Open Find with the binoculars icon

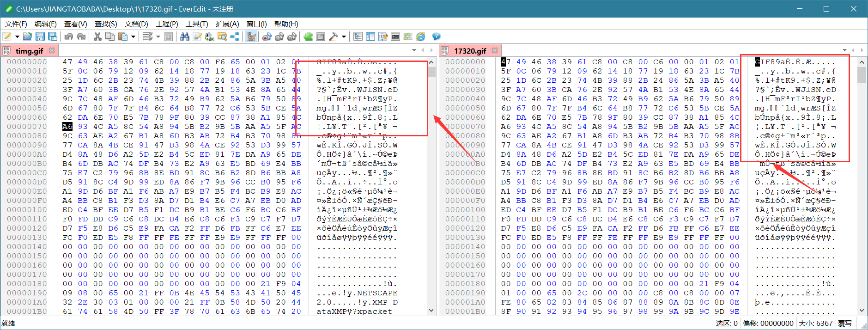(185, 37)
